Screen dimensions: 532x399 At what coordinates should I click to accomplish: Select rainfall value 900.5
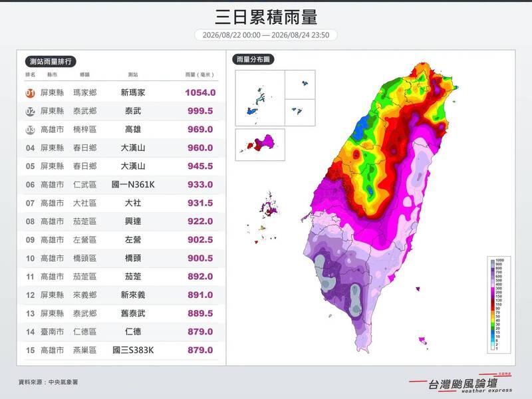tap(200, 258)
